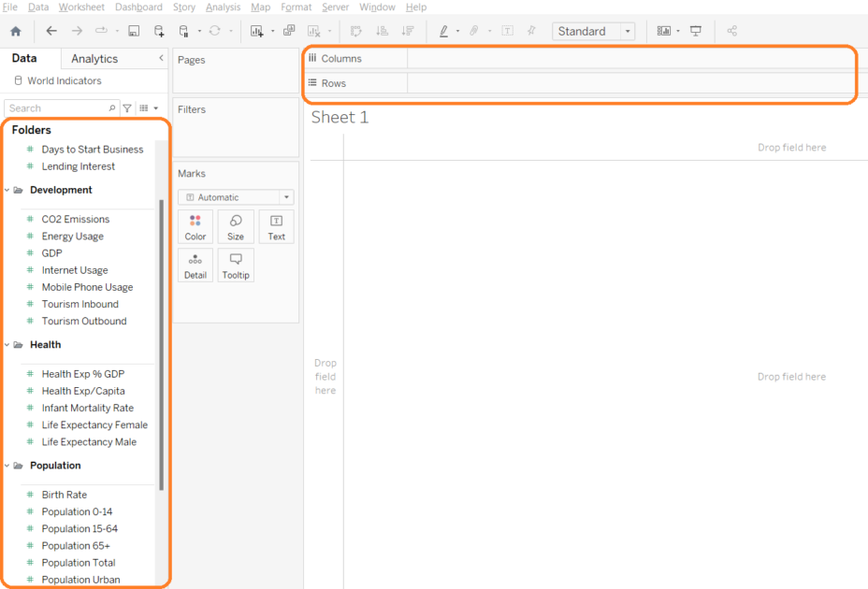Toggle the data pane view options icon
The image size is (868, 589).
pyautogui.click(x=145, y=108)
